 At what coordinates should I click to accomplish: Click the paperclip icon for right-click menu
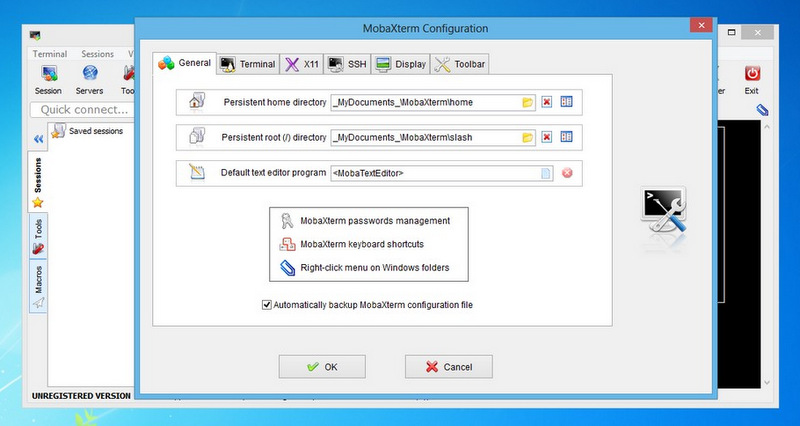coord(287,268)
